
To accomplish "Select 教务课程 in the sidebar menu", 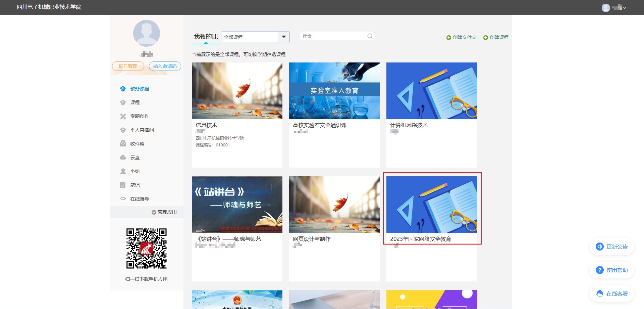I will (x=140, y=89).
